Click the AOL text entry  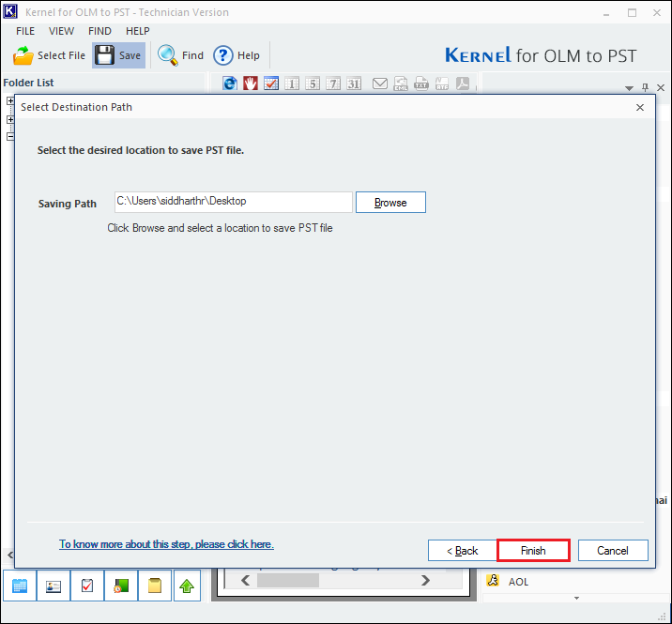(518, 582)
